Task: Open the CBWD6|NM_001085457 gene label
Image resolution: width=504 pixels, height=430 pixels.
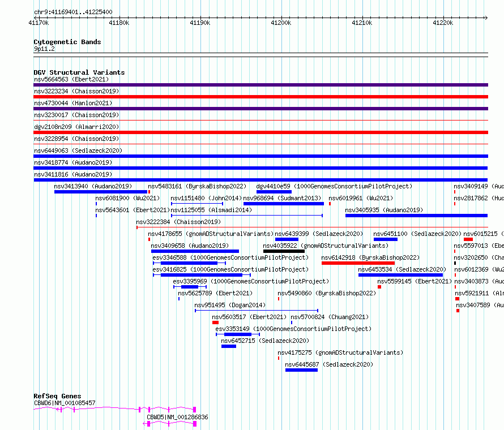Action: click(65, 403)
